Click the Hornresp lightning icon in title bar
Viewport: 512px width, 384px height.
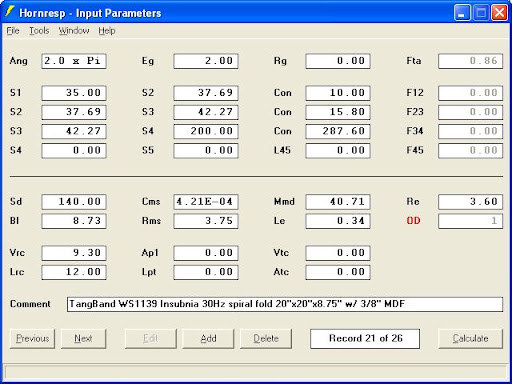click(x=10, y=12)
